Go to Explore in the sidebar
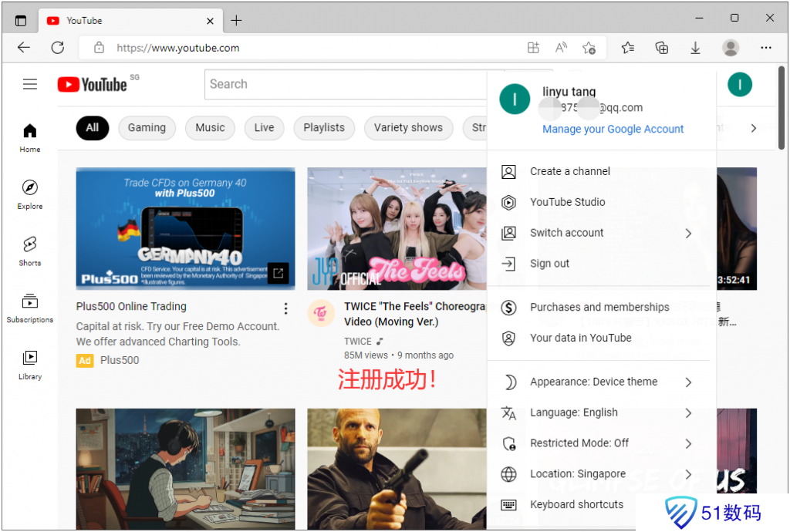Viewport: 790px width, 532px height. click(x=30, y=194)
